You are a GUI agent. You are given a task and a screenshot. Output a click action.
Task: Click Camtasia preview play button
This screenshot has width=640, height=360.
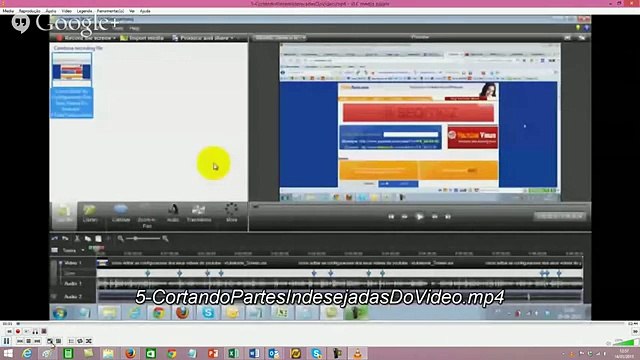tap(419, 217)
